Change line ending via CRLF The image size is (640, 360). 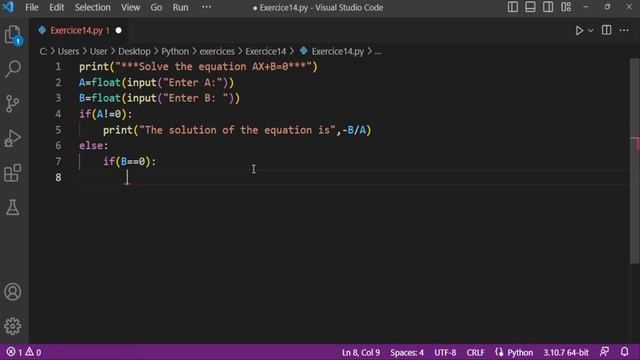pos(476,352)
